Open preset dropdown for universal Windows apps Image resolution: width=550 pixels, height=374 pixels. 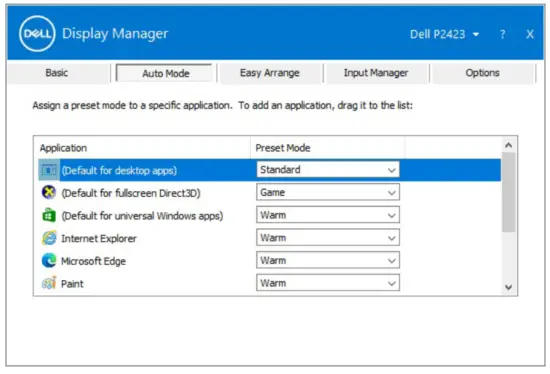[328, 215]
